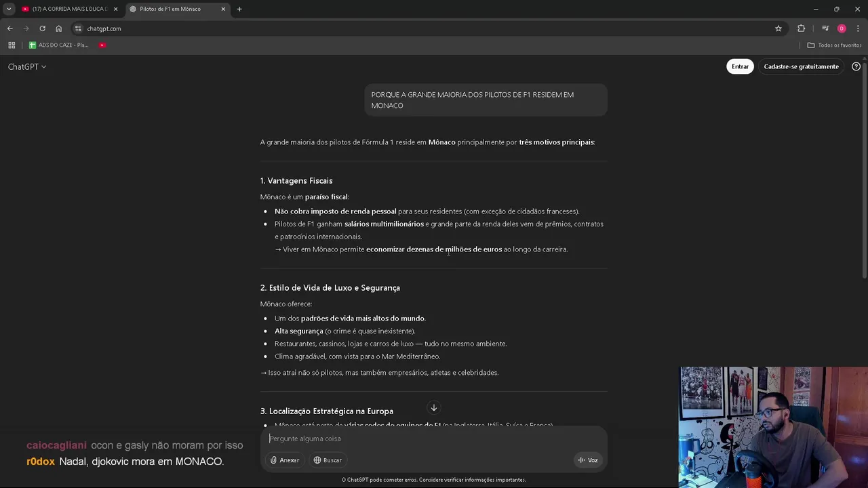The height and width of the screenshot is (488, 868).
Task: Go back to the previous page
Action: [x=9, y=28]
